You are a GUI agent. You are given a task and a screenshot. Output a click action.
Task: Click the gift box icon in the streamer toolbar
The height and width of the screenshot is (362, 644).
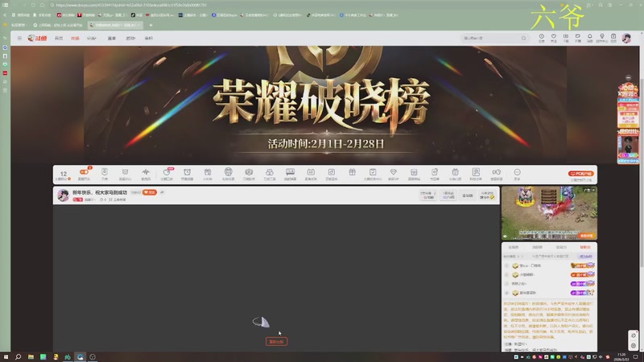click(x=352, y=172)
